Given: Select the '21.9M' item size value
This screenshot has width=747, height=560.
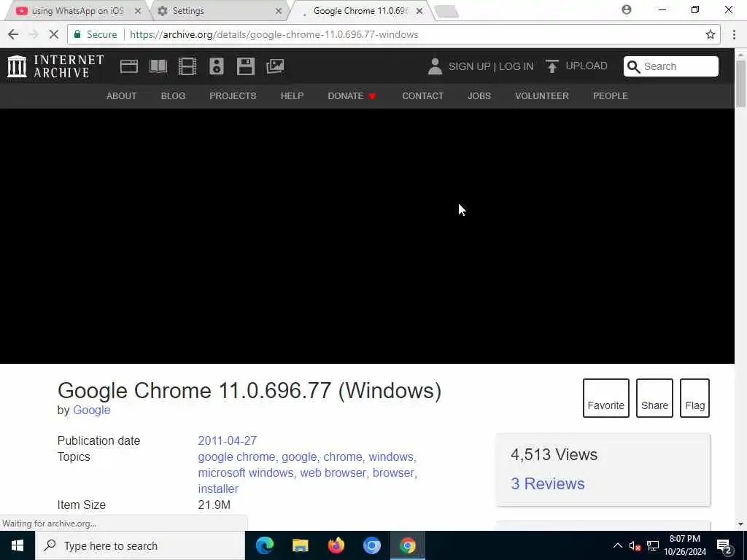Looking at the screenshot, I should [214, 505].
